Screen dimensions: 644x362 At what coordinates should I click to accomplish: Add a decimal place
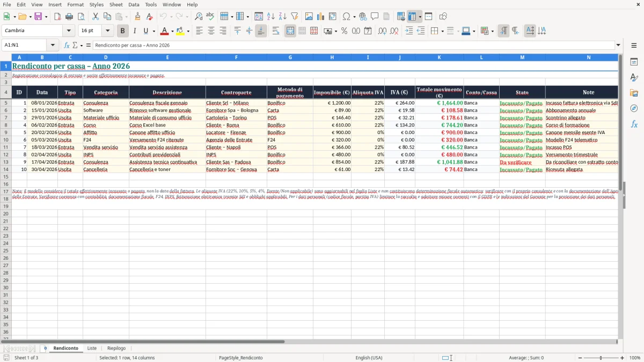pyautogui.click(x=382, y=31)
